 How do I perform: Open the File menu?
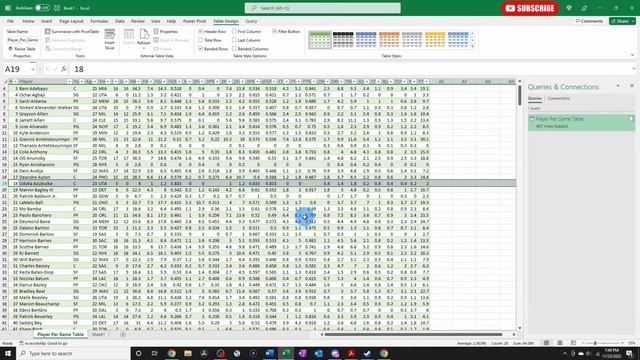[10, 21]
